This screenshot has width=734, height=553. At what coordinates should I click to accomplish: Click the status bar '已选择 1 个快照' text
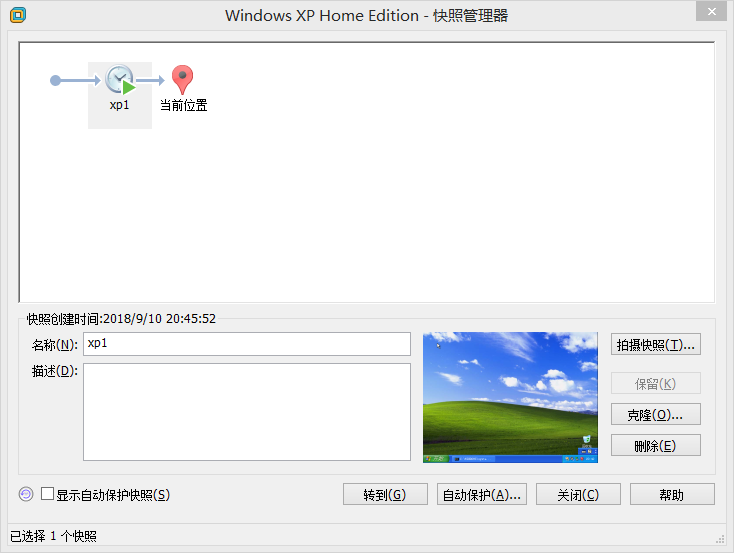click(53, 536)
